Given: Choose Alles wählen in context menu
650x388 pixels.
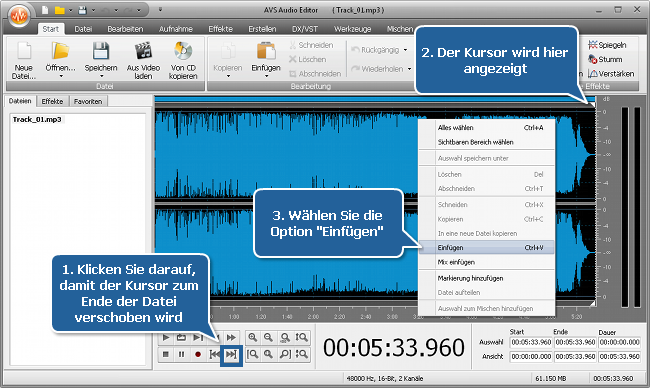Looking at the screenshot, I should pos(487,128).
